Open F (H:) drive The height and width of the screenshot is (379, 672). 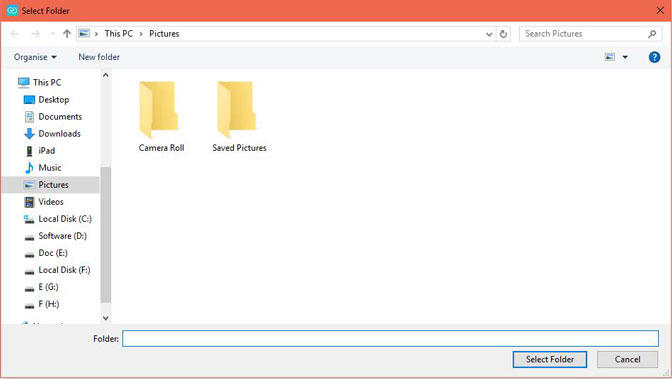pyautogui.click(x=48, y=304)
